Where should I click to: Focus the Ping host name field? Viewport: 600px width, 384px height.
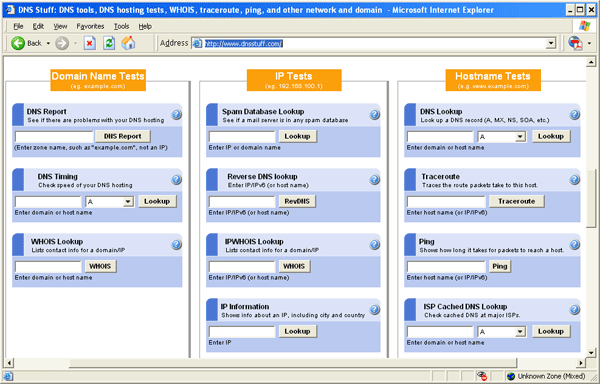click(x=446, y=267)
